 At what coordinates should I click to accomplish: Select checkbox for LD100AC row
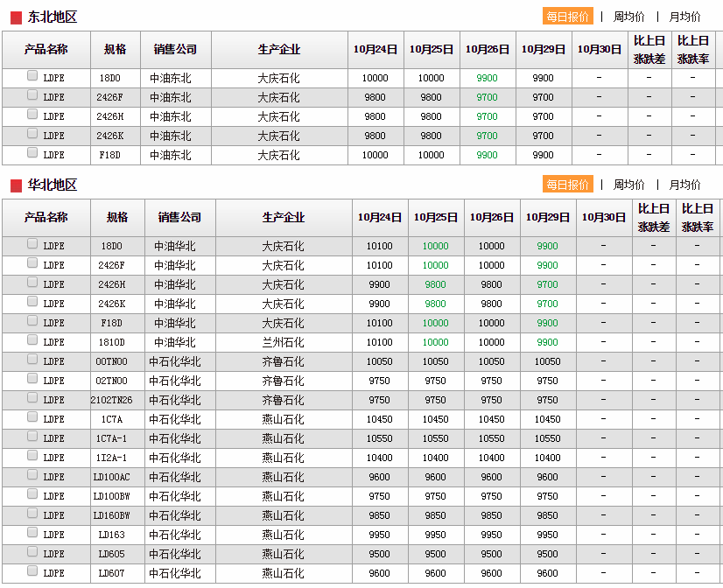point(32,474)
